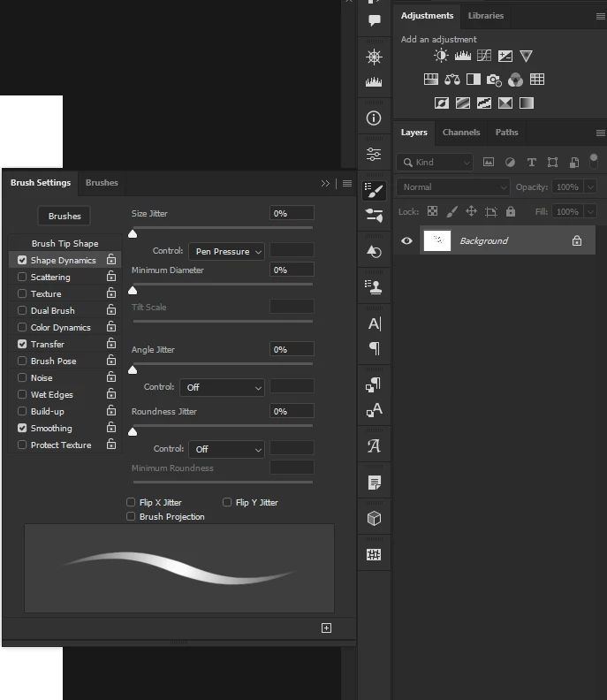Open the Notes panel icon
The width and height of the screenshot is (607, 700).
point(374,483)
